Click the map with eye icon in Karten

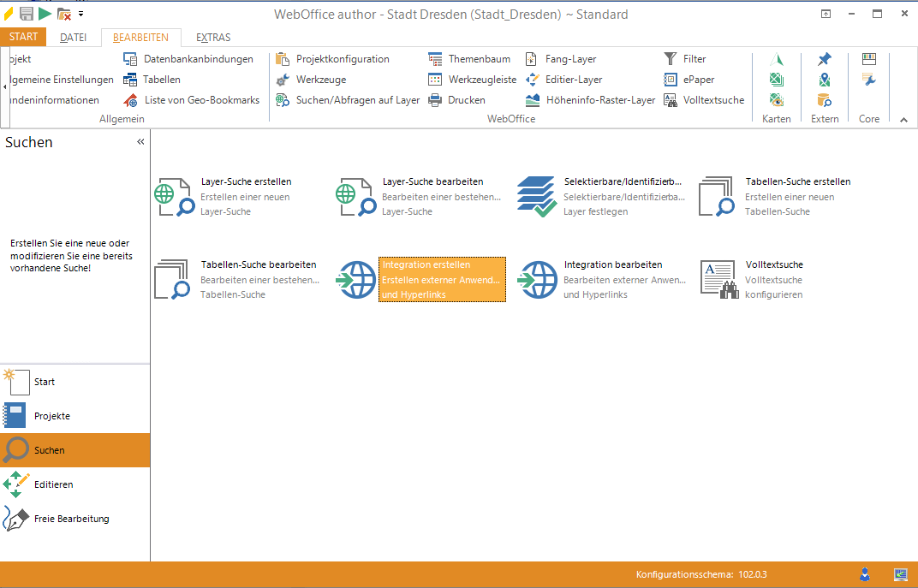coord(777,100)
